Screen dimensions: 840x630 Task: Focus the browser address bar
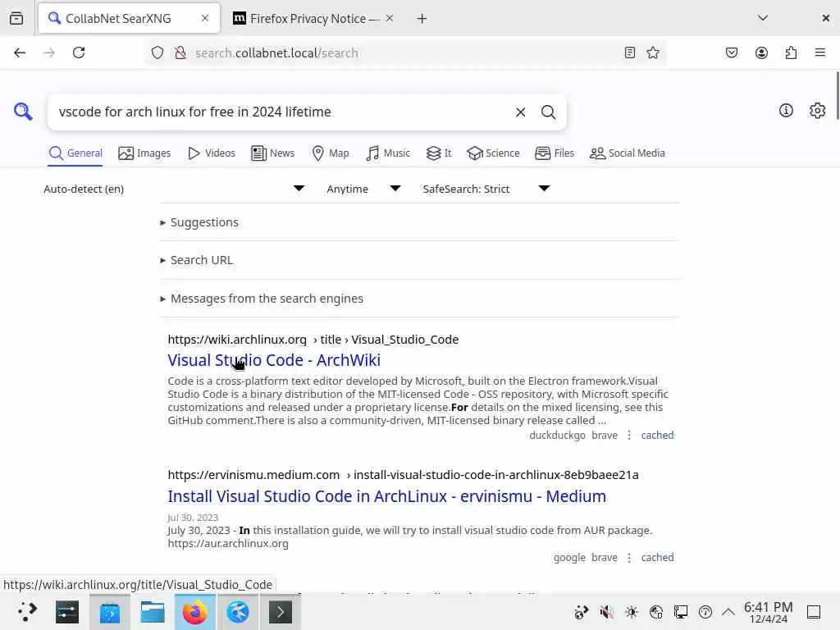404,52
